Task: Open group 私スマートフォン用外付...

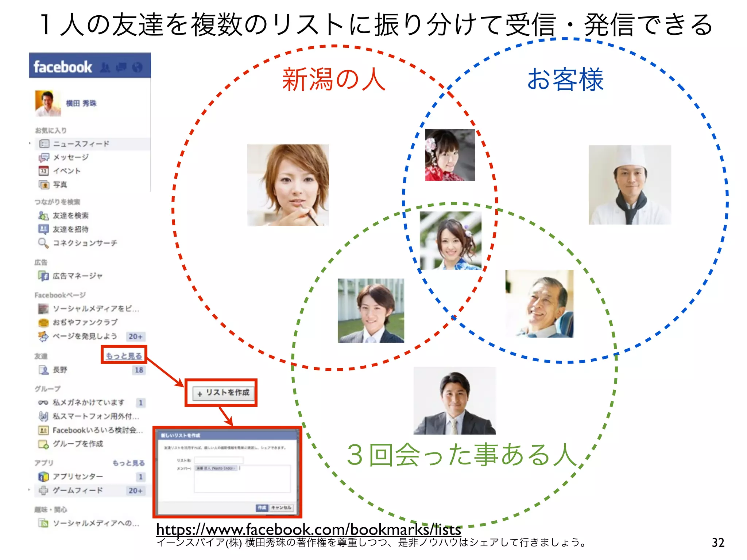Action: [96, 416]
